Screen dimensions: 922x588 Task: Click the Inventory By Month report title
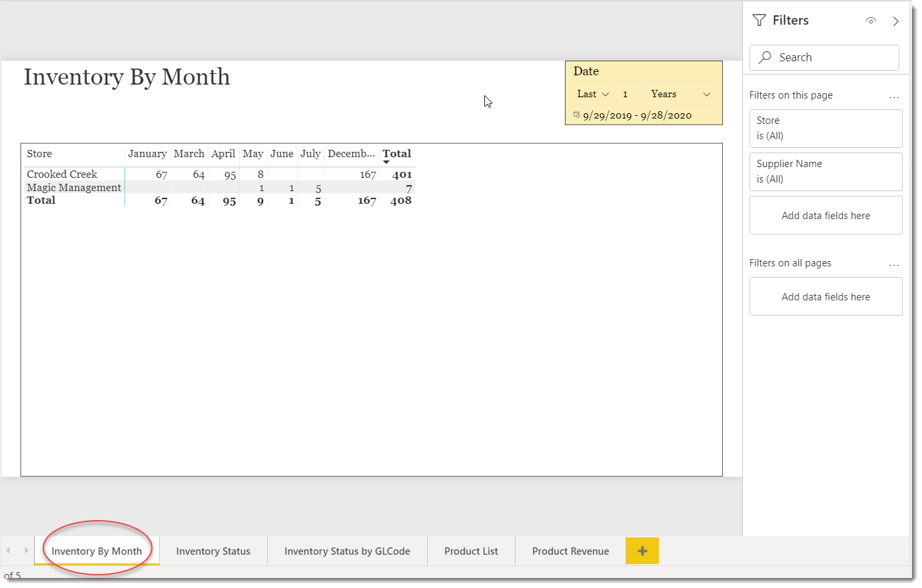pyautogui.click(x=127, y=77)
